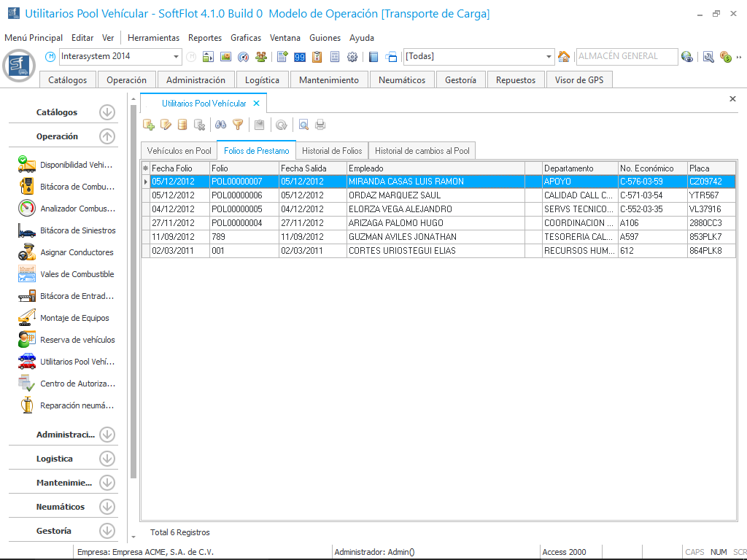747x560 pixels.
Task: Select the Mantenimiento module tab
Action: pyautogui.click(x=329, y=80)
